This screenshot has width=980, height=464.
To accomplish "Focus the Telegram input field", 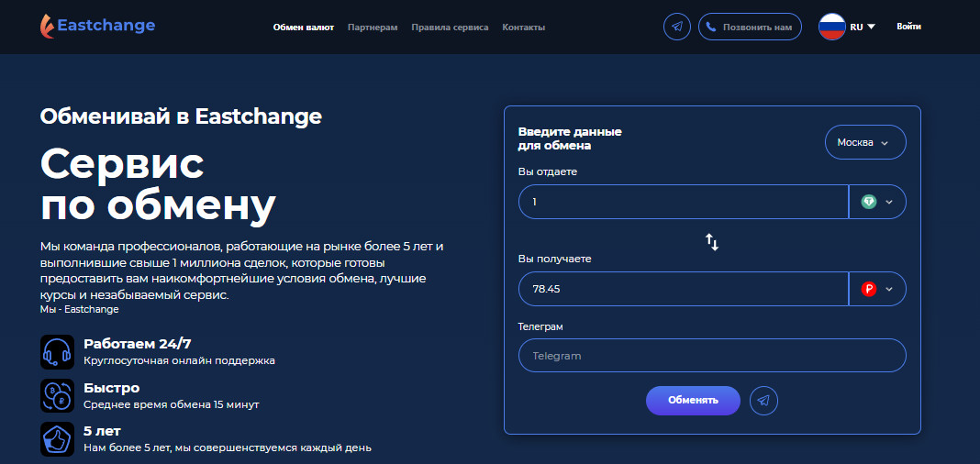I will [712, 356].
